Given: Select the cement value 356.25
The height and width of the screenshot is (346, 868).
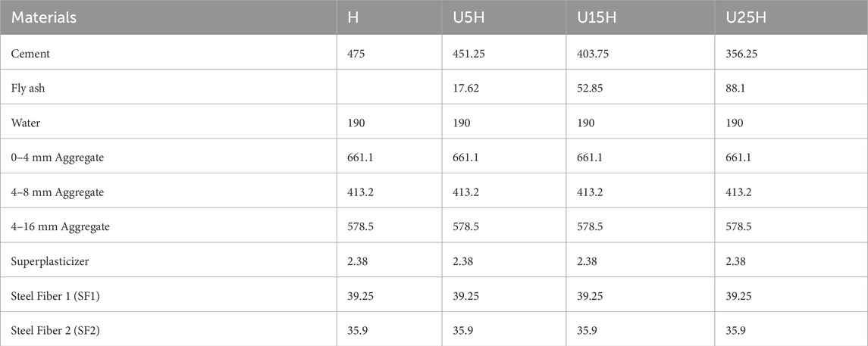Looking at the screenshot, I should 741,53.
